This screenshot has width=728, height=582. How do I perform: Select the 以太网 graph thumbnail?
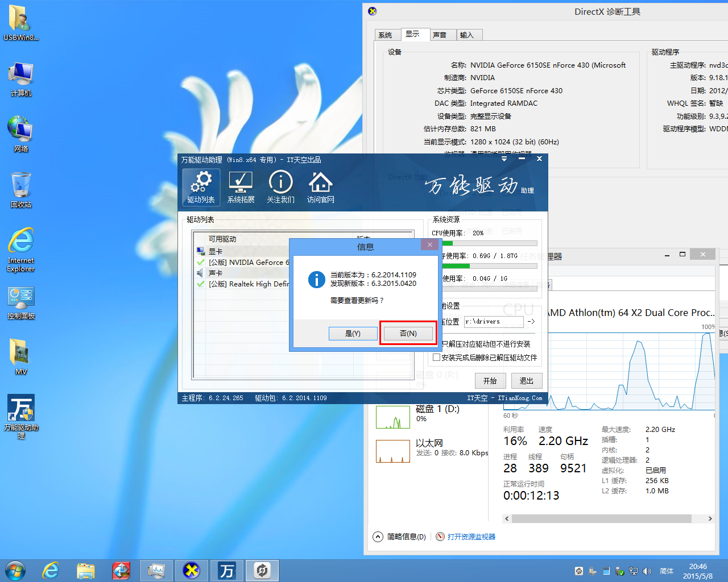coord(393,451)
